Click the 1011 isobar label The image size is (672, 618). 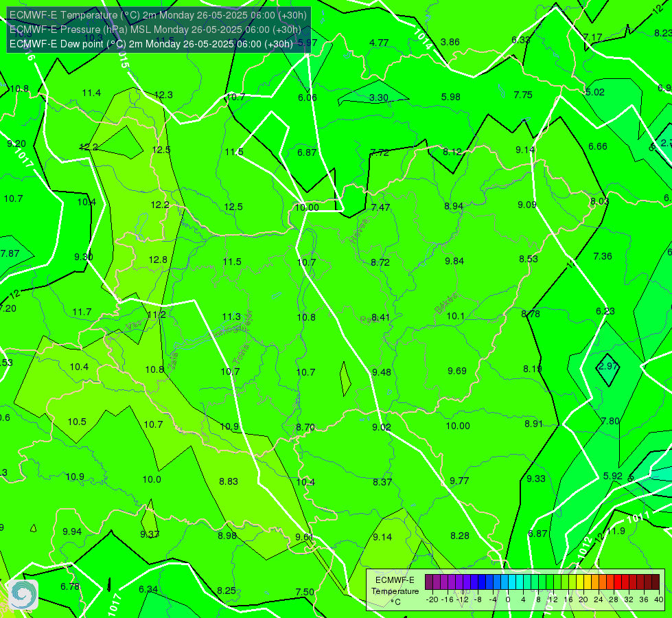638,518
